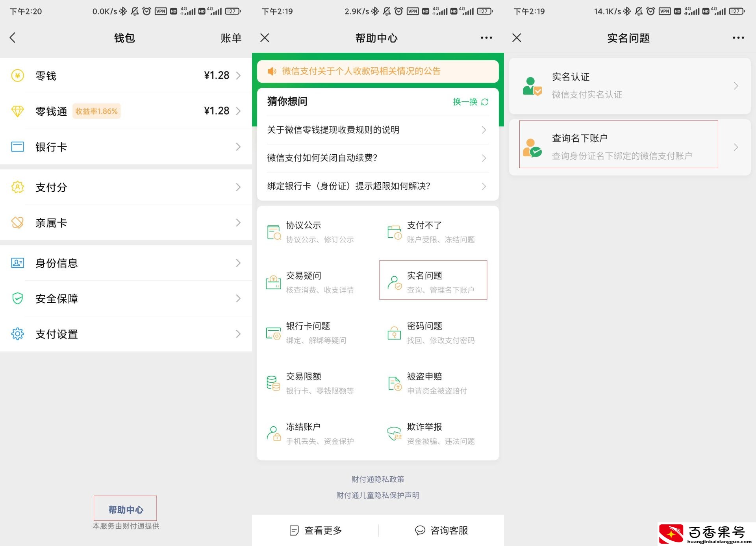Tap the 咨询客服 button
Image resolution: width=756 pixels, height=546 pixels.
pos(442,530)
